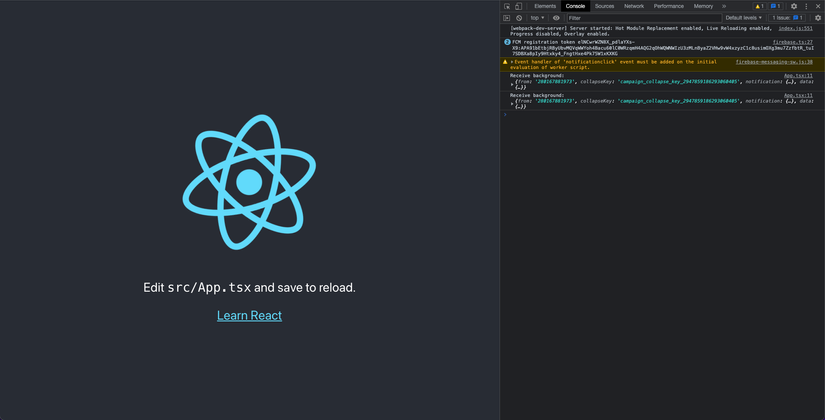Open the top JavaScript context dropdown
The height and width of the screenshot is (420, 825).
tap(537, 18)
